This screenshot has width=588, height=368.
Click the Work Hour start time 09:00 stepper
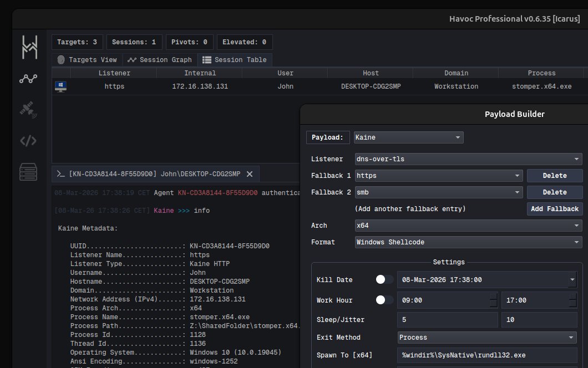[493, 300]
